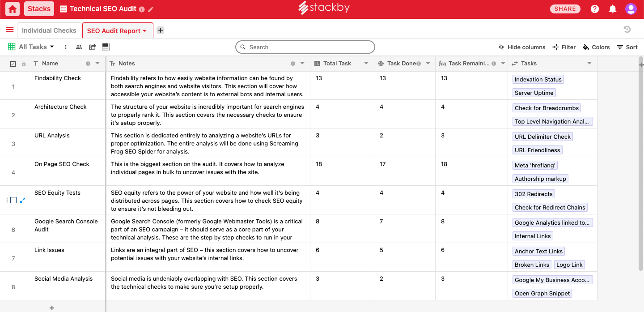Open the hamburger tables menu

[x=10, y=30]
